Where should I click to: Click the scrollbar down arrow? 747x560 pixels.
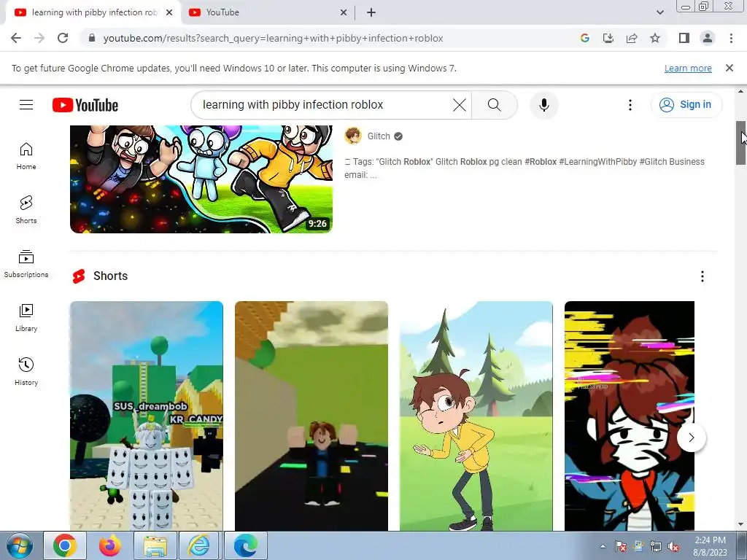click(741, 524)
